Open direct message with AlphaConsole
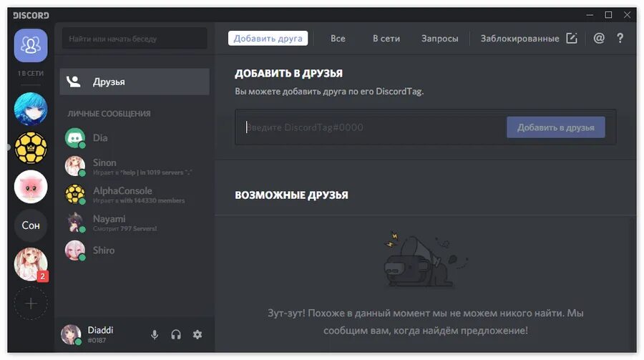644x360 pixels. pos(135,195)
